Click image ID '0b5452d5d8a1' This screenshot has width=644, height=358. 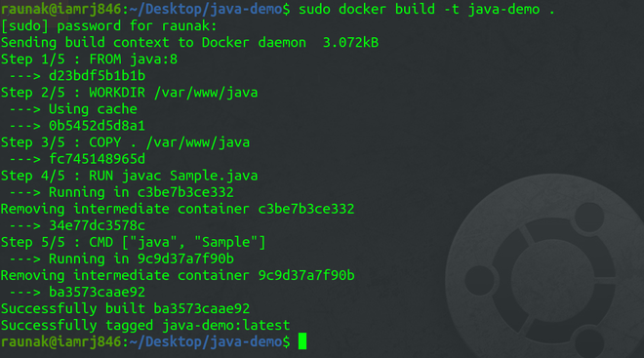(97, 125)
